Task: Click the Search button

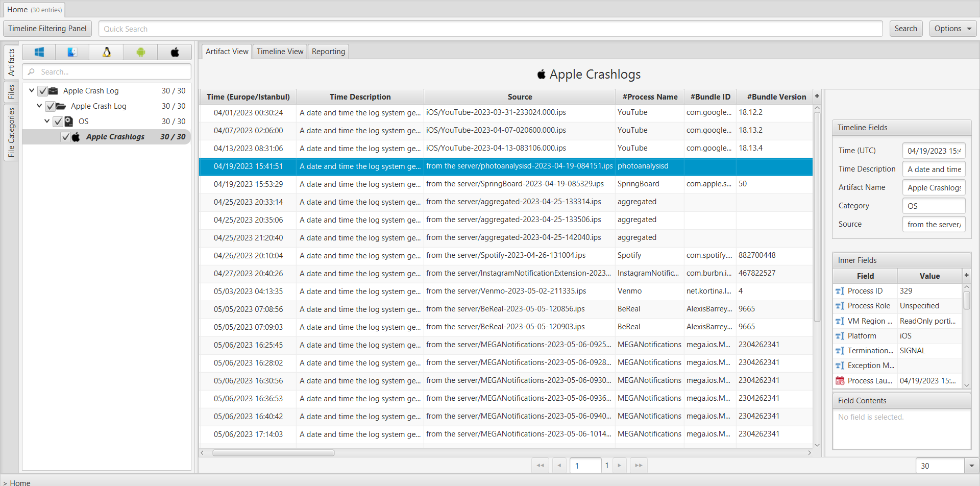Action: coord(905,29)
